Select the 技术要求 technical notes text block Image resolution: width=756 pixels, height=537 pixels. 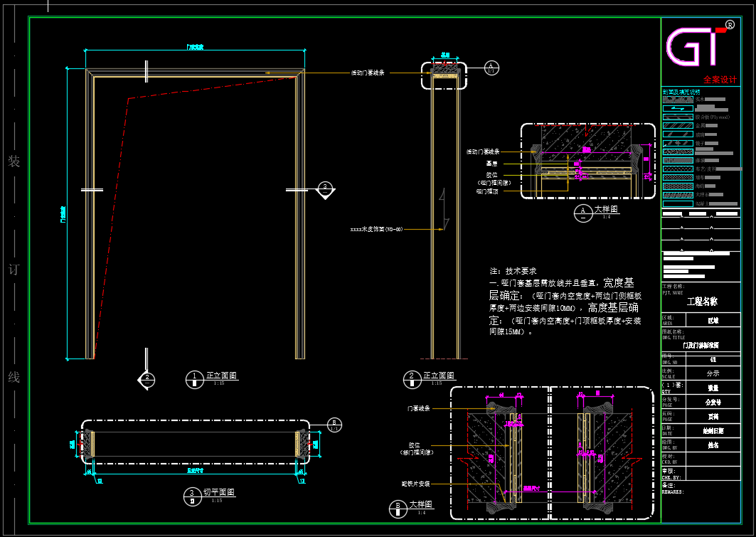(x=565, y=302)
